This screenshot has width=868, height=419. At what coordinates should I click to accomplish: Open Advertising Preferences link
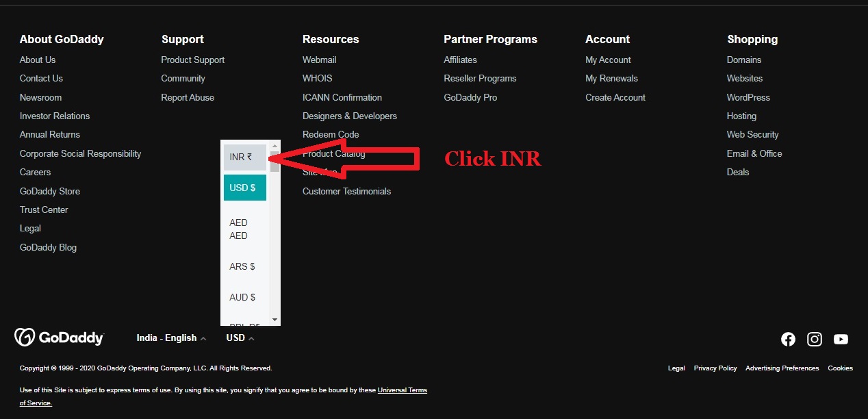tap(782, 368)
